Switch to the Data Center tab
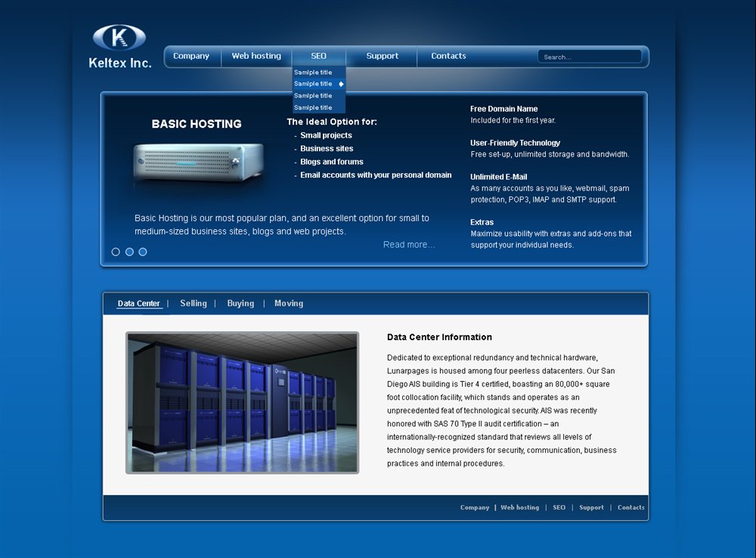The image size is (756, 558). (139, 303)
